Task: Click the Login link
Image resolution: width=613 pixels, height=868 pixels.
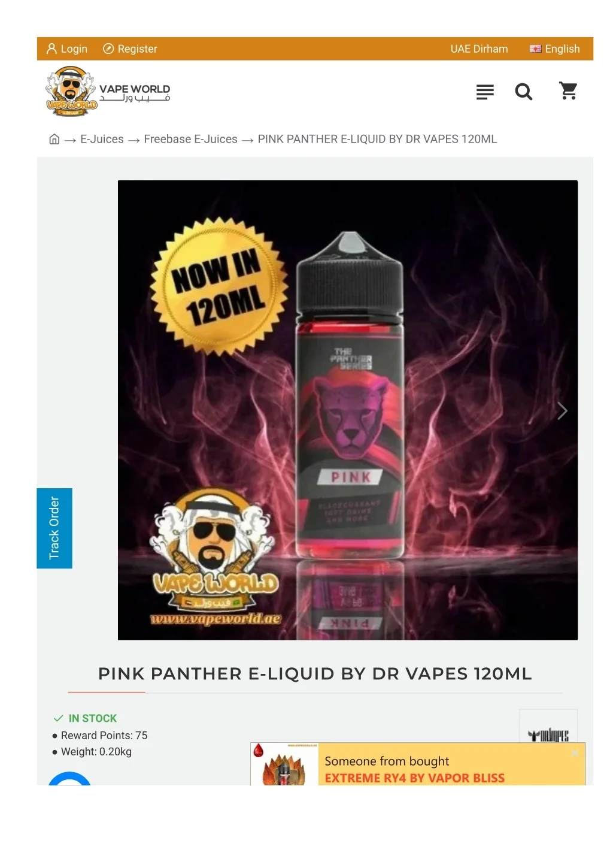Action: [x=74, y=49]
